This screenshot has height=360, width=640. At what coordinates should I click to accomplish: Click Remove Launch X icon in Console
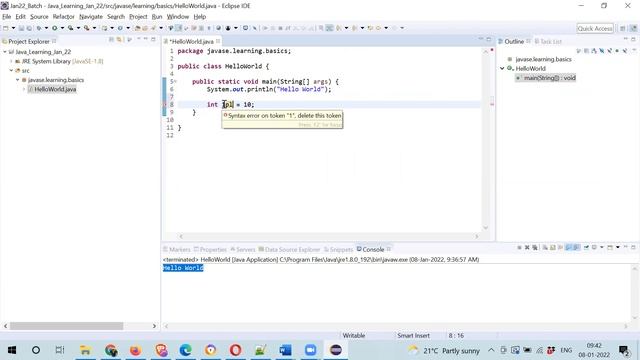[527, 247]
